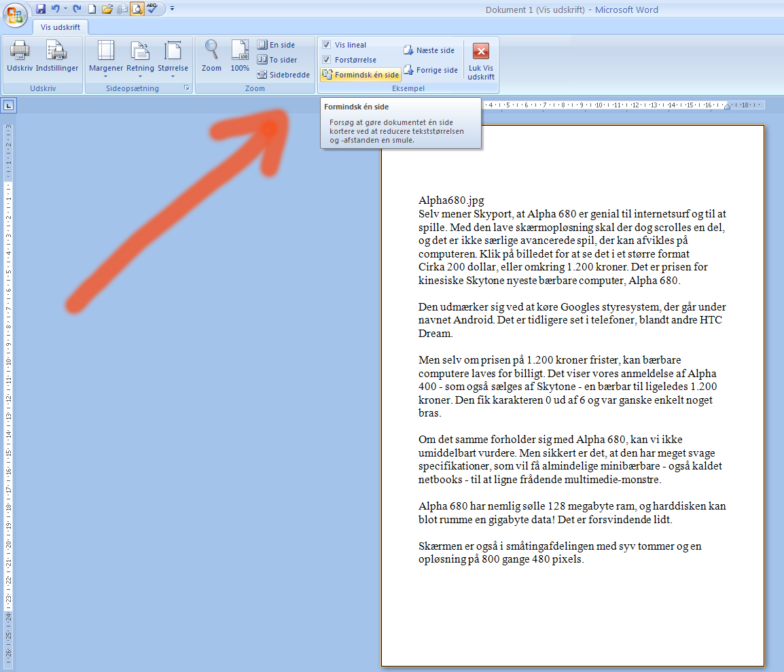
Task: Open the undo history dropdown arrow
Action: coord(65,9)
